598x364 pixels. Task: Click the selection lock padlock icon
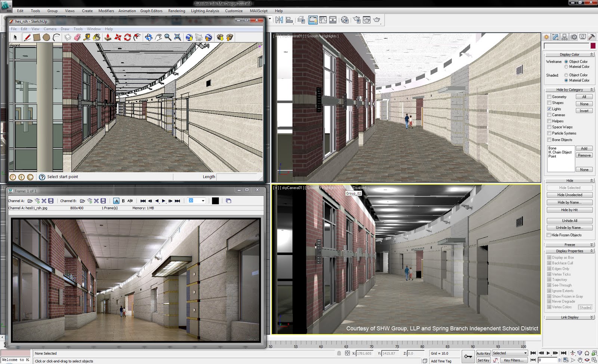coord(339,353)
